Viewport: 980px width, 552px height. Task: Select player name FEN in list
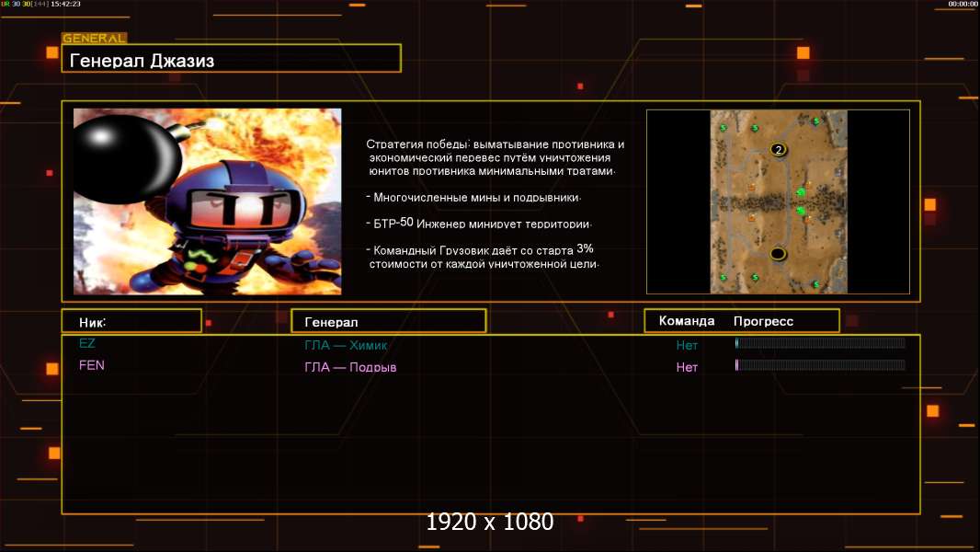tap(92, 365)
